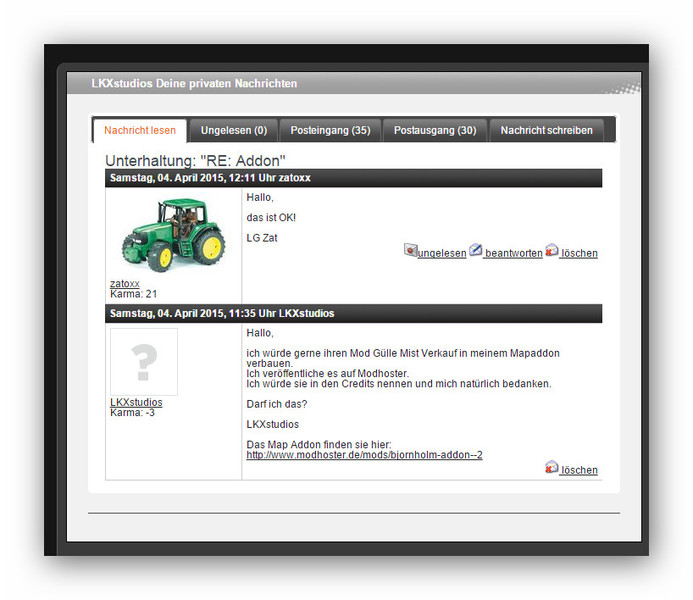The width and height of the screenshot is (693, 600).
Task: Open the "Nachricht lesen" tab
Action: coord(140,130)
